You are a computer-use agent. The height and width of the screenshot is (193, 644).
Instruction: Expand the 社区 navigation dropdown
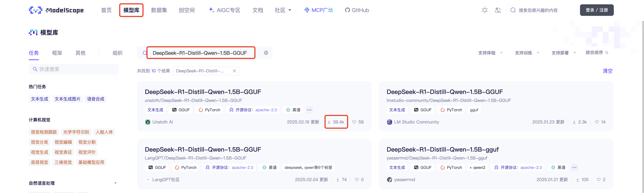click(x=283, y=10)
